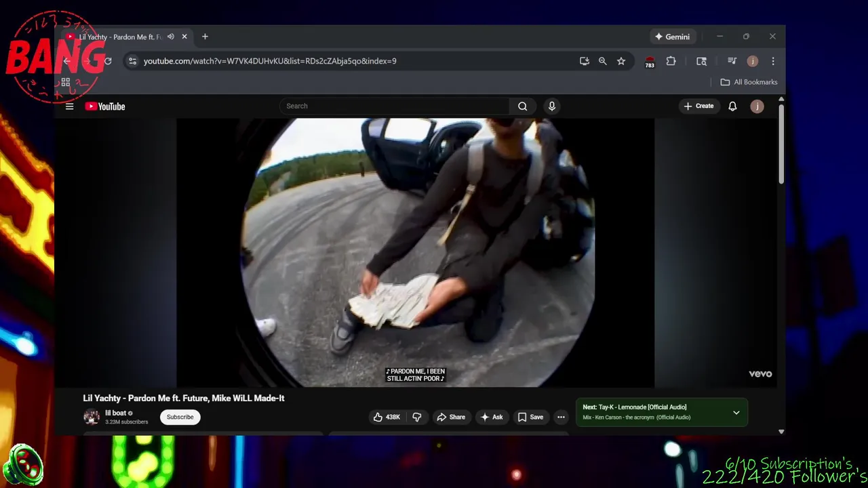Open Chrome extensions puzzle icon
868x488 pixels.
[671, 61]
